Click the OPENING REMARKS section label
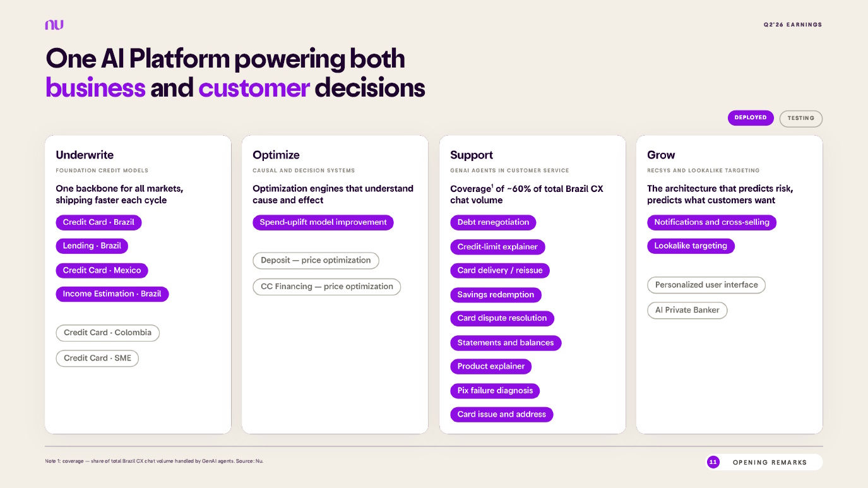The width and height of the screenshot is (868, 488). point(770,463)
